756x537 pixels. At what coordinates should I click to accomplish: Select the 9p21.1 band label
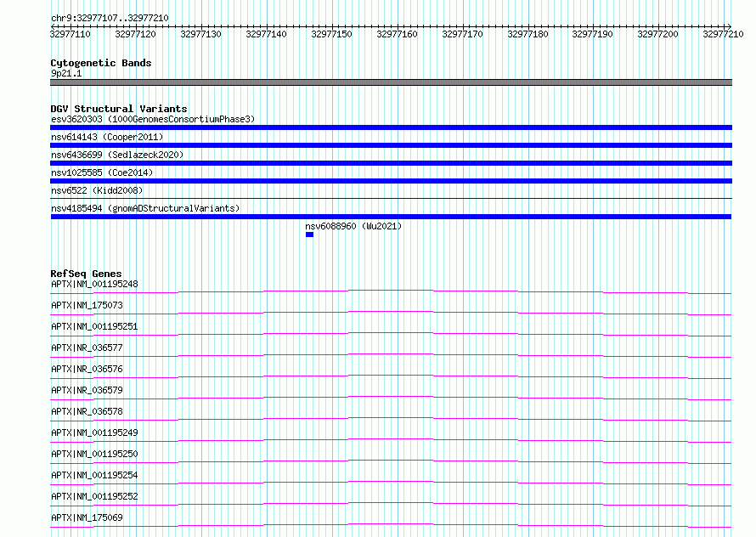66,73
